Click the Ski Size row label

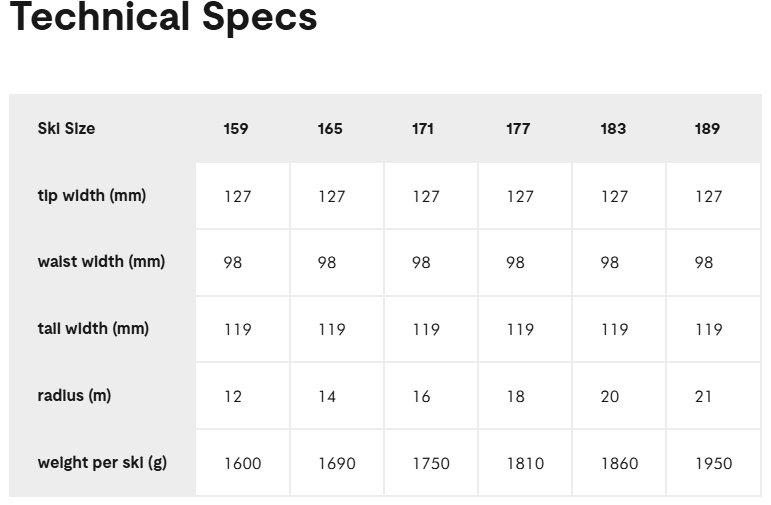point(67,129)
